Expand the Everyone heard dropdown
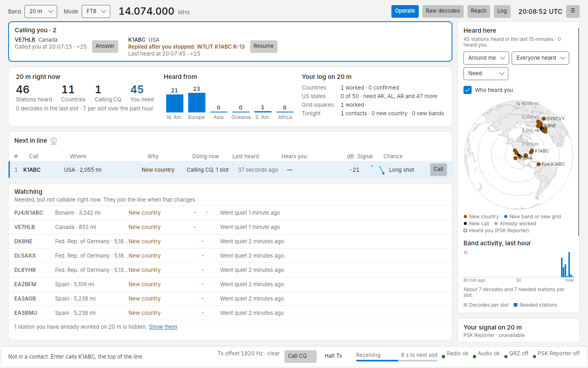Image resolution: width=588 pixels, height=368 pixels. coord(540,58)
